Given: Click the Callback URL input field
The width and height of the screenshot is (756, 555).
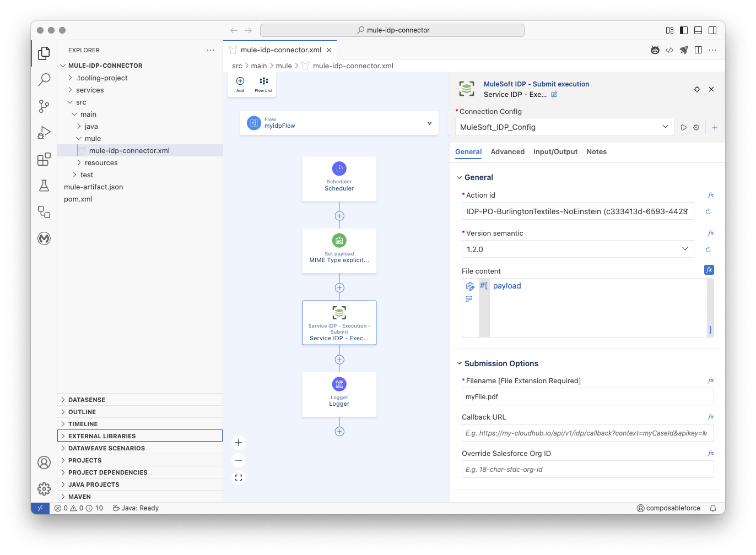Looking at the screenshot, I should (x=587, y=433).
